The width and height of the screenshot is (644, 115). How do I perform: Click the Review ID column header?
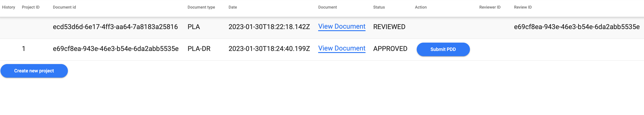pos(522,7)
